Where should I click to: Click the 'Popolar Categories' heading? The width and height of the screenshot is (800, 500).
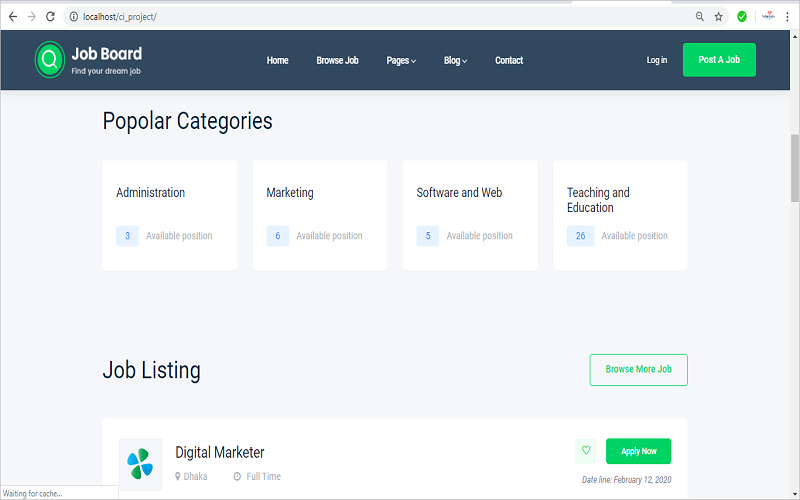click(188, 121)
